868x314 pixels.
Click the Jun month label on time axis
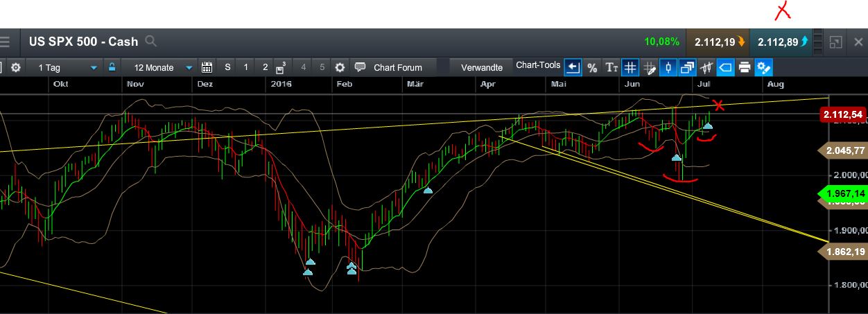(x=632, y=84)
